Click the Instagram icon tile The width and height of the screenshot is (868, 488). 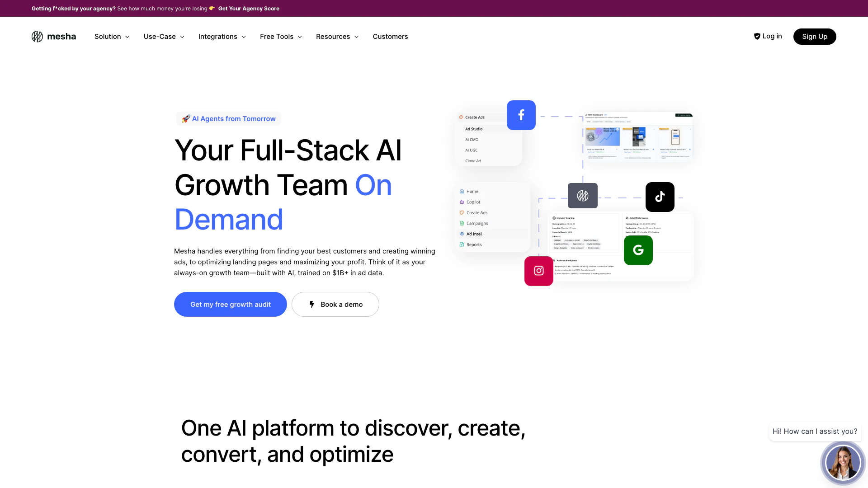pos(538,271)
